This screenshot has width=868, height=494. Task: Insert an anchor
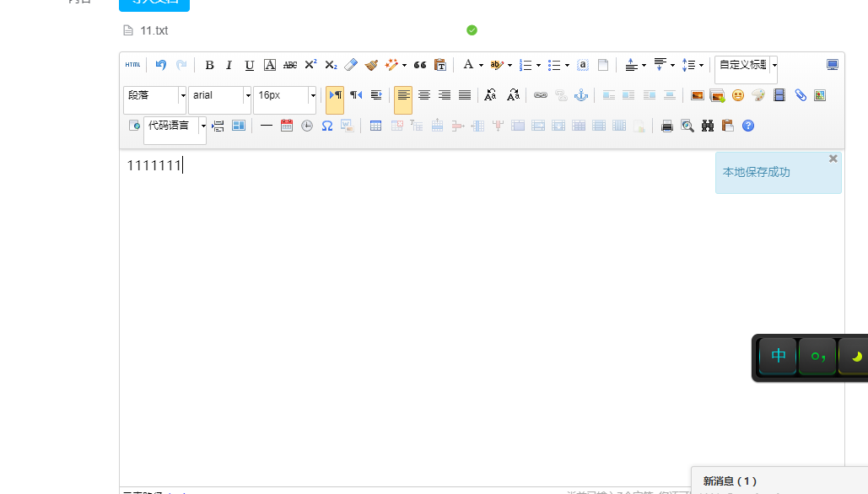[580, 95]
